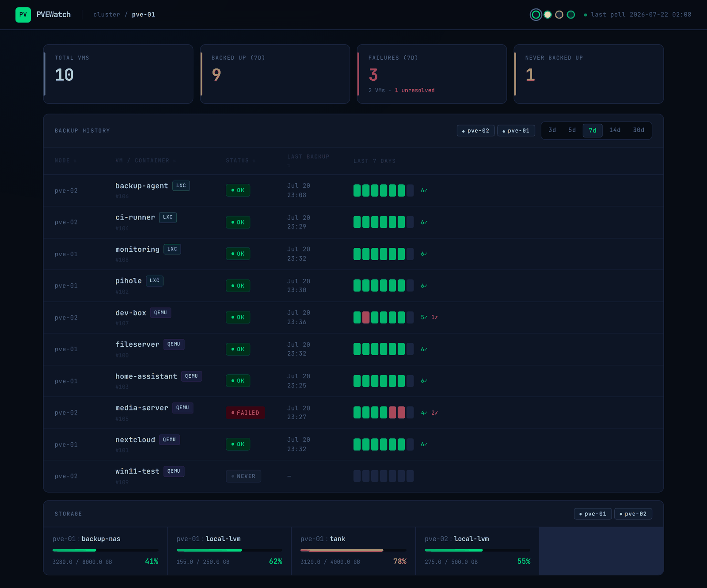
Task: Click the OK status badge for home-assistant
Action: point(238,381)
